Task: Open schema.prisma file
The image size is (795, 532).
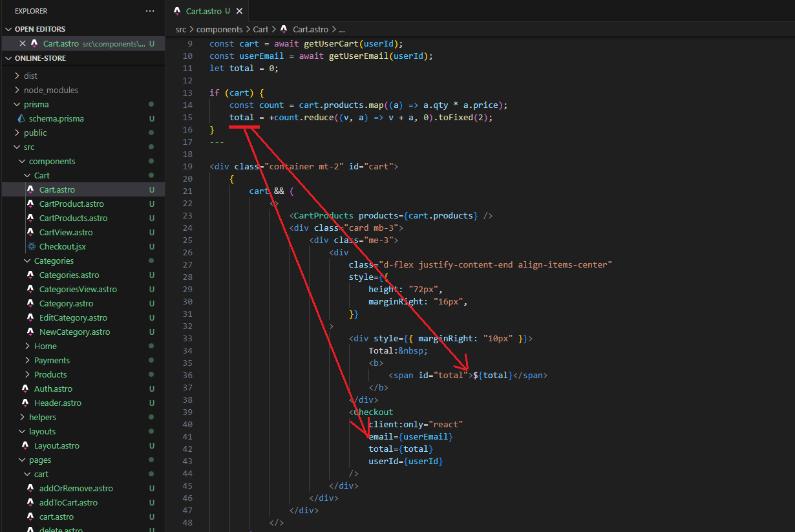Action: pyautogui.click(x=56, y=118)
